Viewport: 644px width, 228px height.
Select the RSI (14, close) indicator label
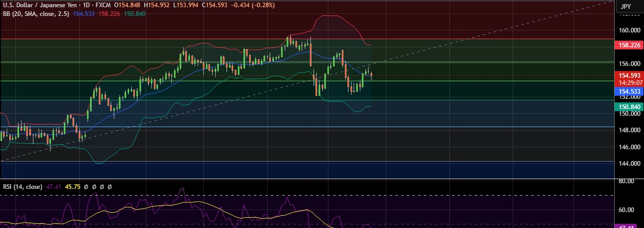[x=22, y=186]
